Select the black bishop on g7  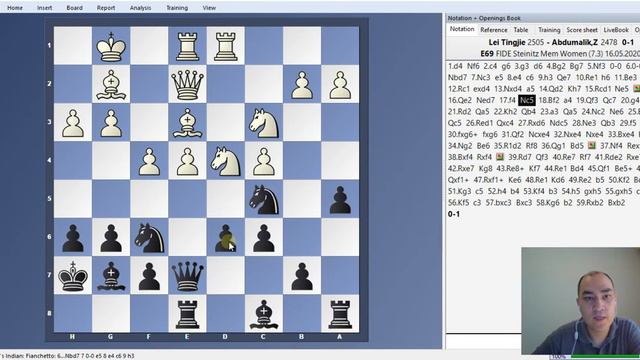point(111,276)
